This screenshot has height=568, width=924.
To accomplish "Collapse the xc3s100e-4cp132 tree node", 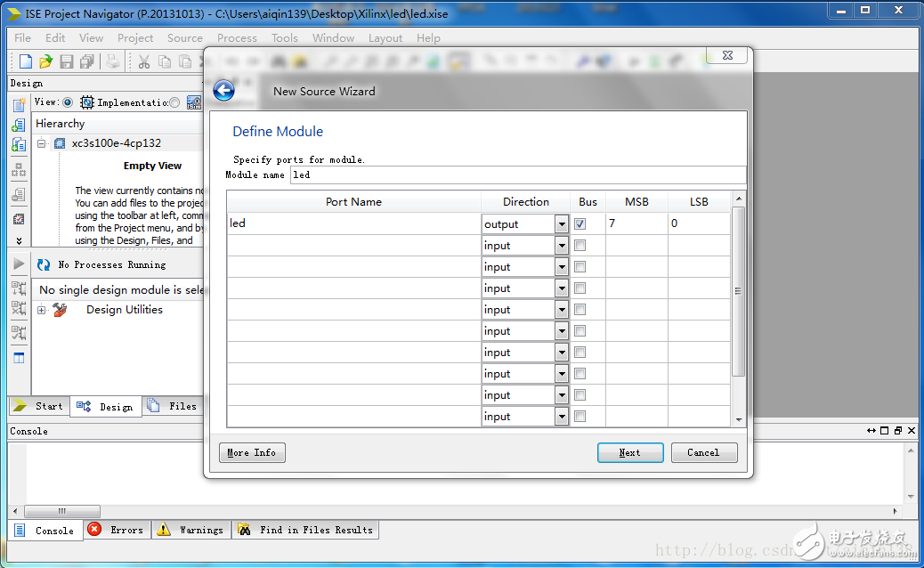I will click(x=42, y=143).
